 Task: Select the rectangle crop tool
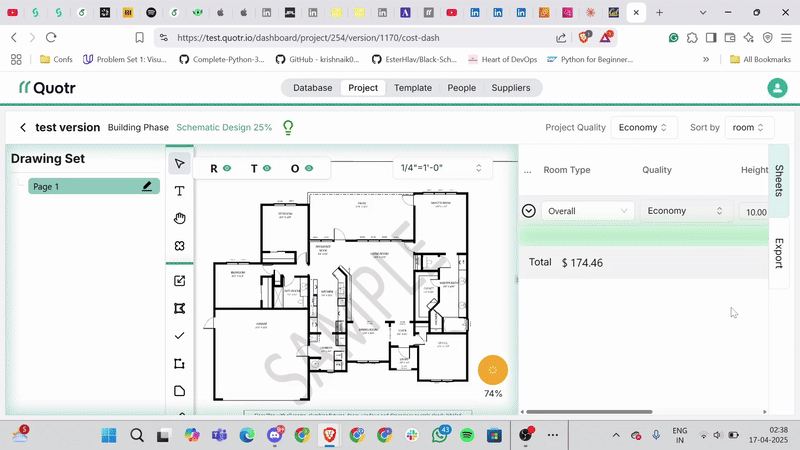click(179, 363)
